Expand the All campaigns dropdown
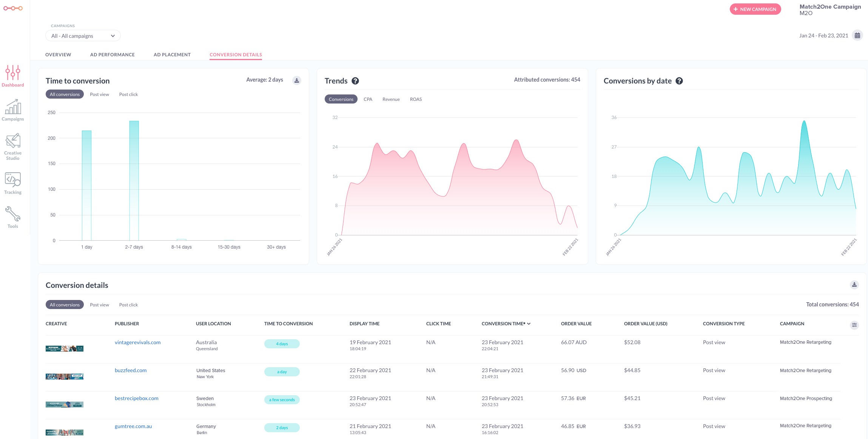868x439 pixels. click(83, 36)
